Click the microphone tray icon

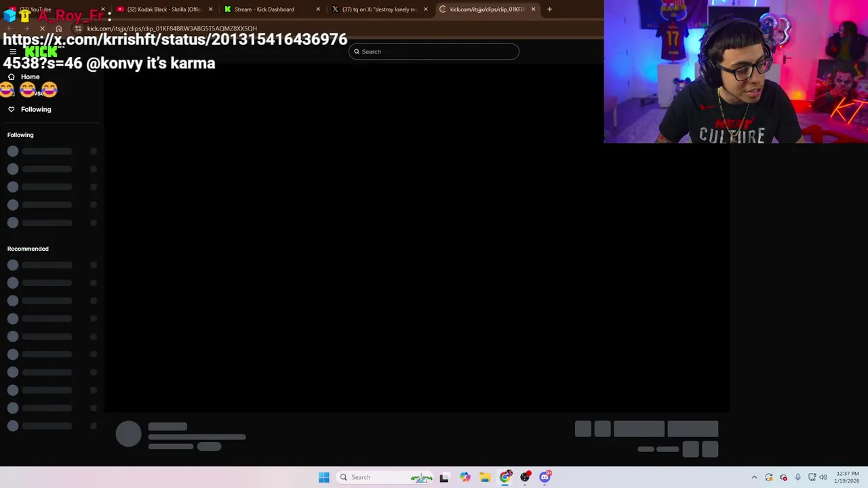[x=797, y=477]
